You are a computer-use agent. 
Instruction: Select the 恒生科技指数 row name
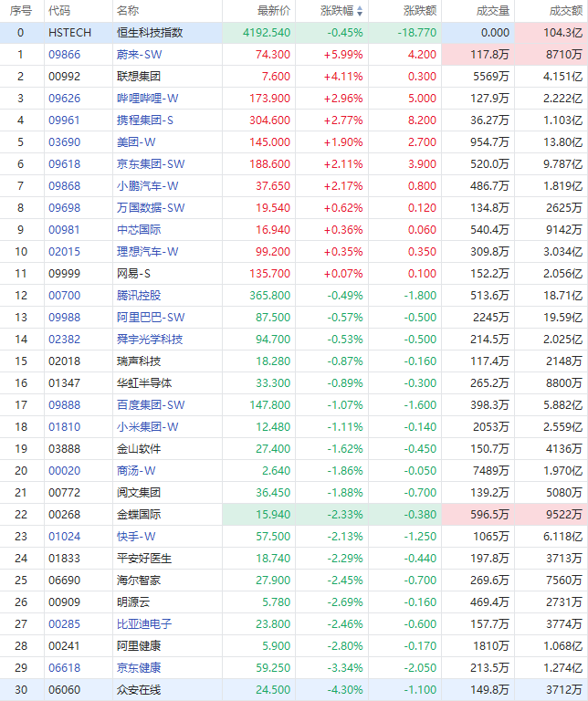point(150,33)
